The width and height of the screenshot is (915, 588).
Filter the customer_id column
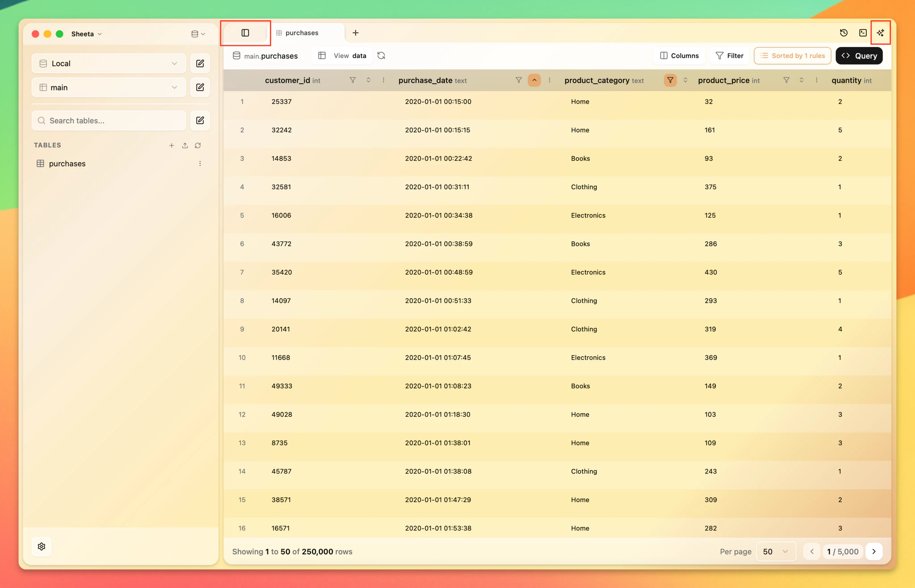(353, 80)
